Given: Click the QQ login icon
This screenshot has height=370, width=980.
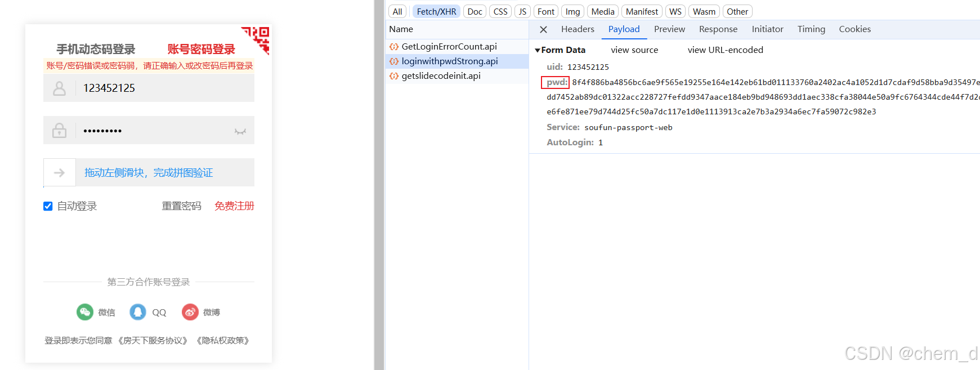Looking at the screenshot, I should pos(138,312).
